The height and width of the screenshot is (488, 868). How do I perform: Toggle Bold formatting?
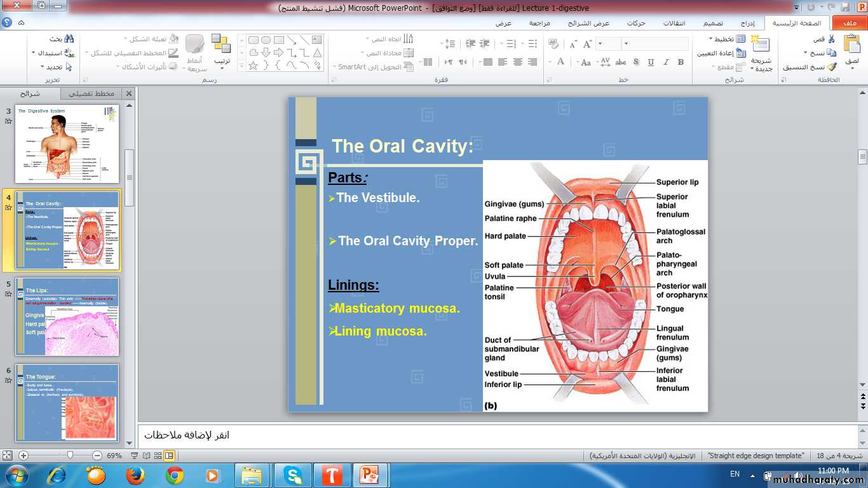[681, 62]
